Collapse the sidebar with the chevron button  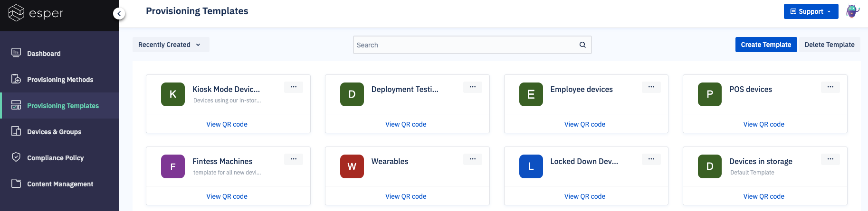pyautogui.click(x=119, y=14)
